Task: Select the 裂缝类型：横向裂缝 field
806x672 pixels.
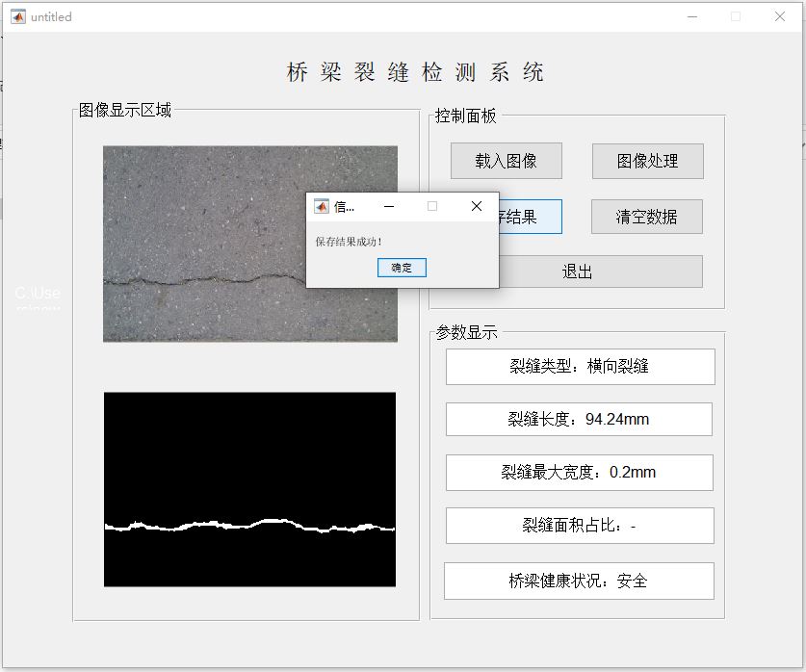Action: [x=581, y=366]
